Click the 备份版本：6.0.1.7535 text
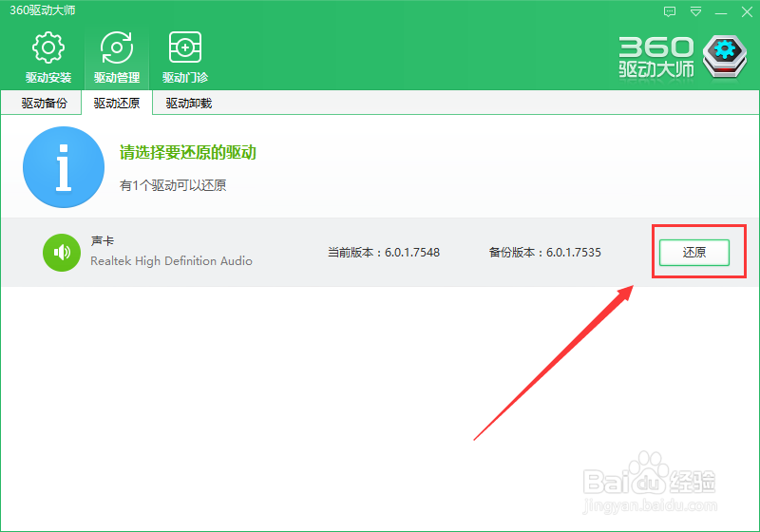Screen dimensions: 760x532 tap(544, 253)
